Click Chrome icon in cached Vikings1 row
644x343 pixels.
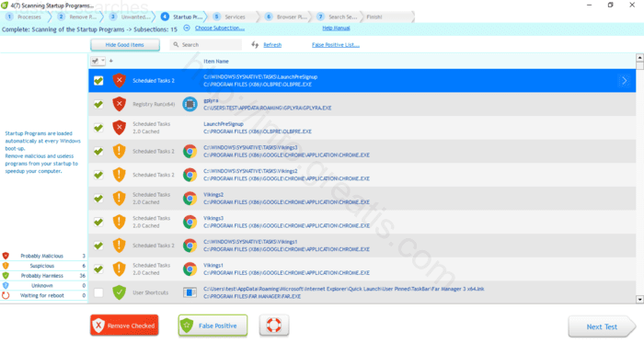[190, 269]
